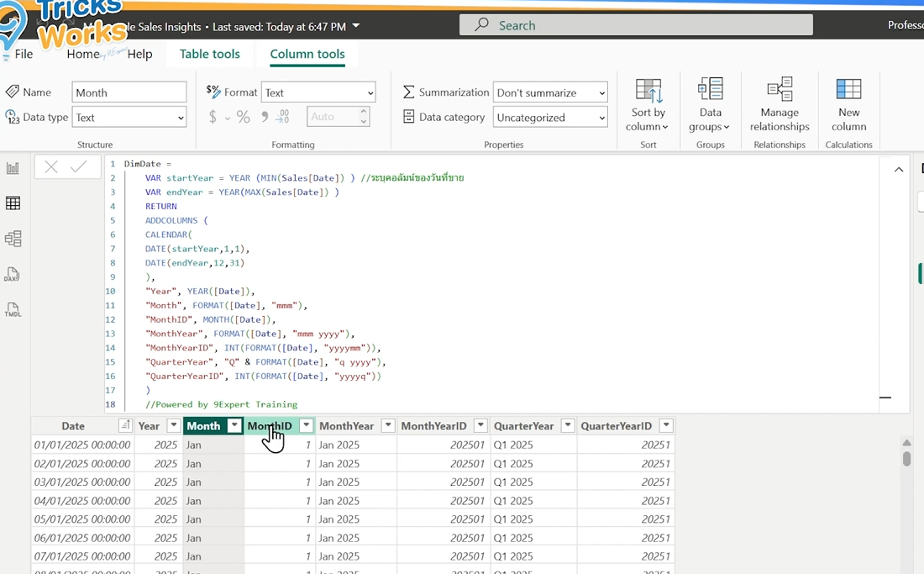Apply percentage format to column
The image size is (924, 574).
coord(243,117)
